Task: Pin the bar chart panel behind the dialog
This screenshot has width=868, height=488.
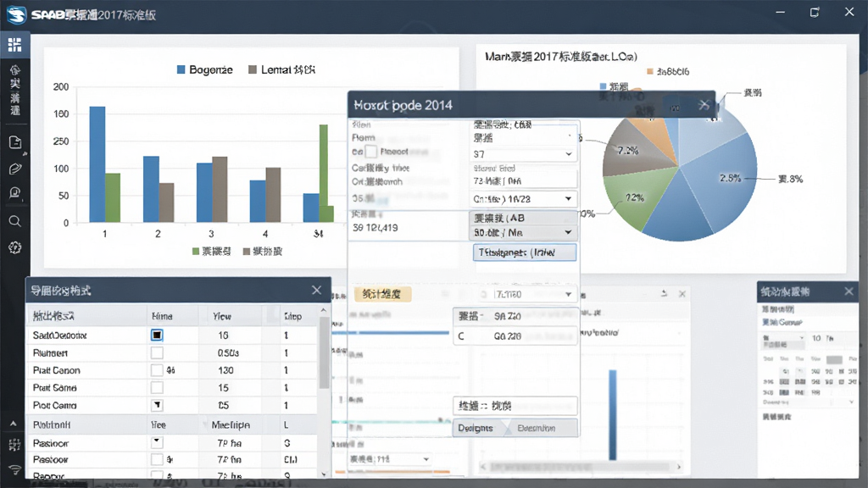Action: [664, 293]
